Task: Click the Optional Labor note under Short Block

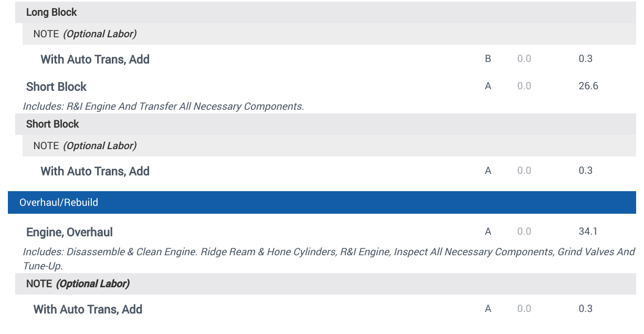Action: (x=85, y=145)
